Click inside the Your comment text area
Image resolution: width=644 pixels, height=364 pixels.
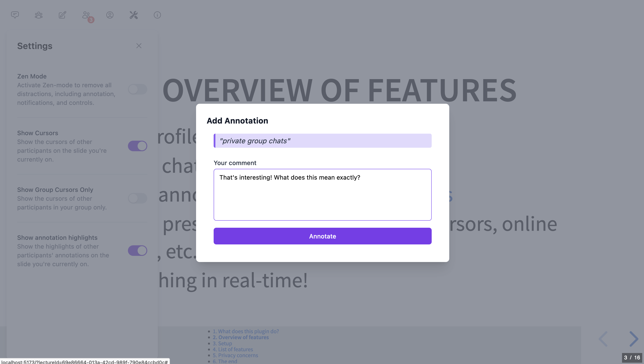[x=322, y=195]
